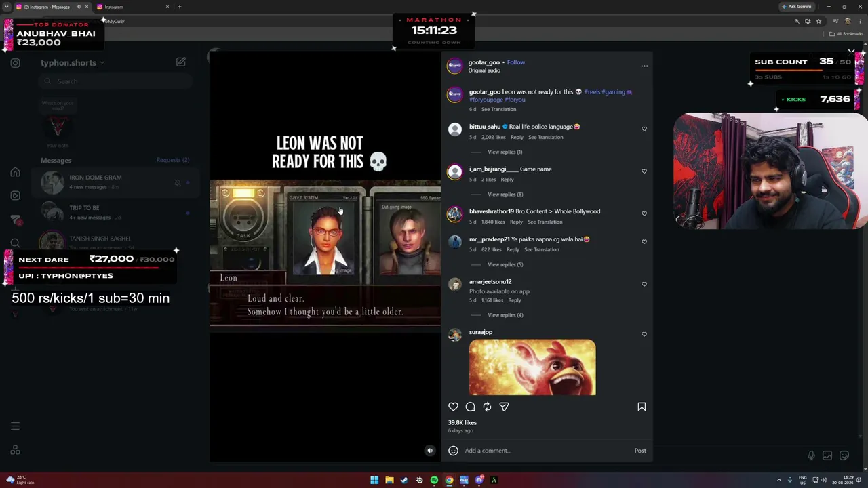This screenshot has height=488, width=868.
Task: Like amarjeetsonu12's comment
Action: click(x=644, y=284)
